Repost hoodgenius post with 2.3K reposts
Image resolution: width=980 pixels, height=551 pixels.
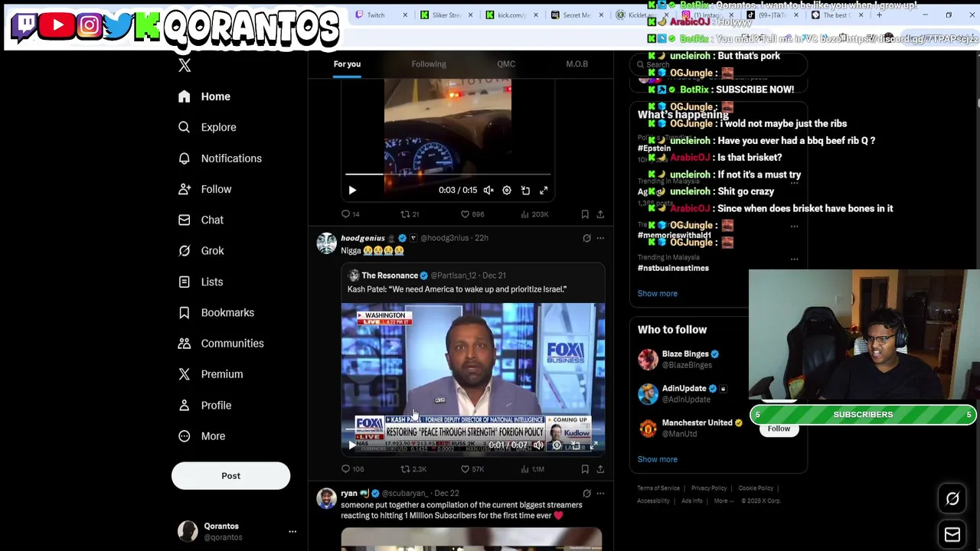pos(413,469)
